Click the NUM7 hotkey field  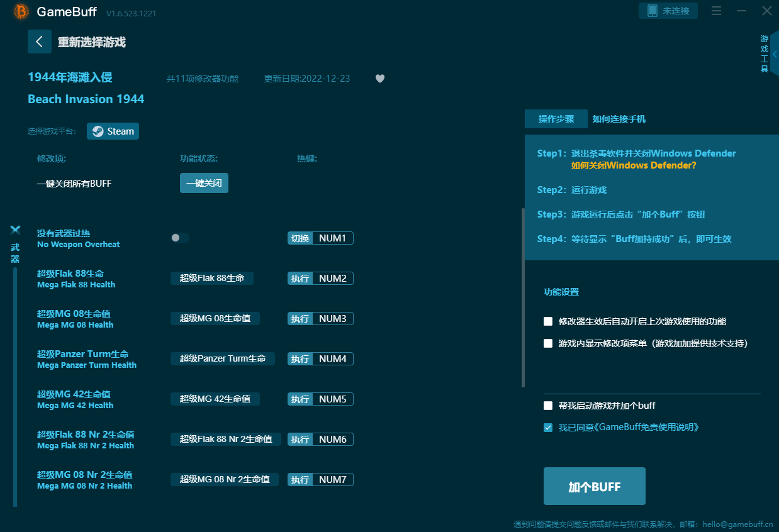pos(333,480)
